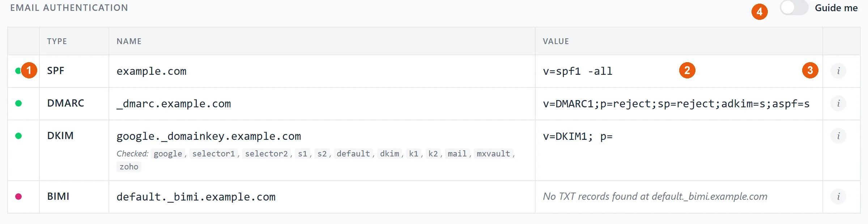
Task: Click the zoho selector tag
Action: pos(129,167)
